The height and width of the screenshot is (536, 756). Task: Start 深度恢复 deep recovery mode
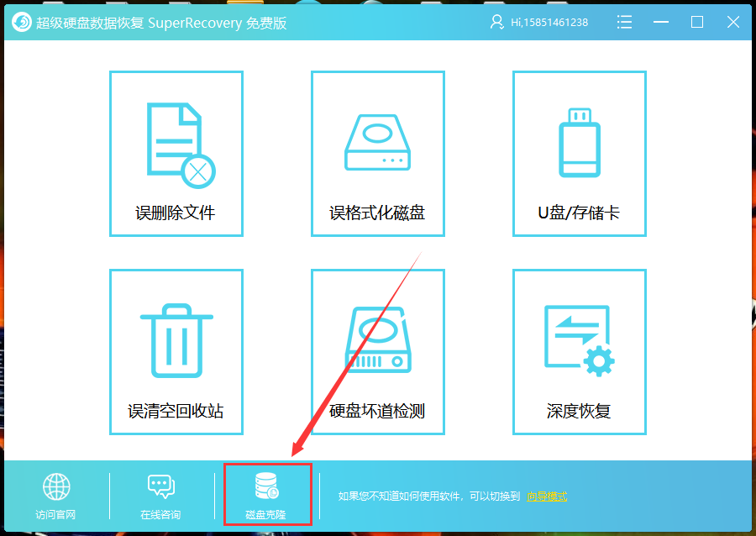579,352
